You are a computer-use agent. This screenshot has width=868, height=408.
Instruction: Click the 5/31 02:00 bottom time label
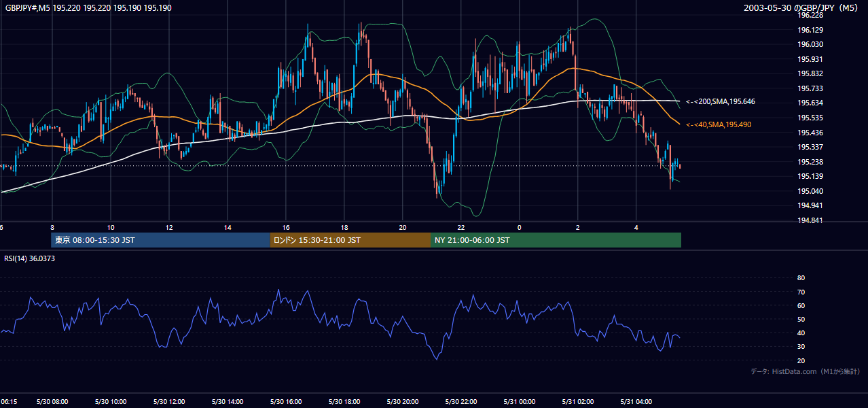pos(578,402)
